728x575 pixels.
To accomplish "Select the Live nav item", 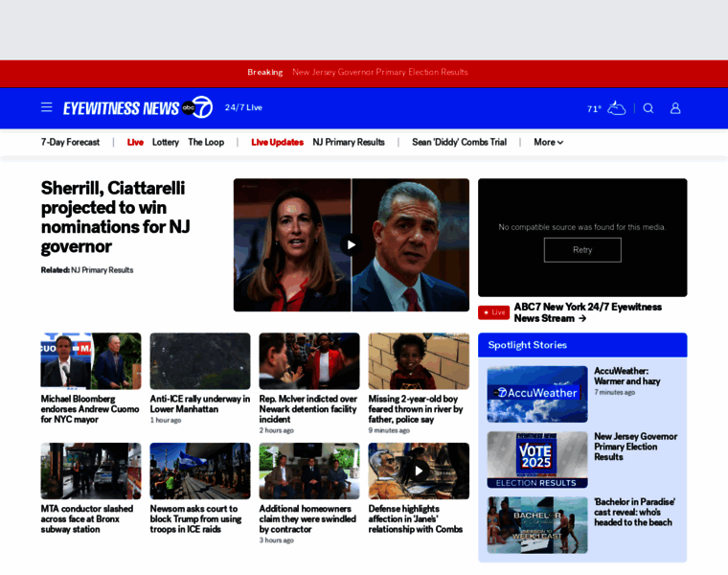I will (135, 142).
